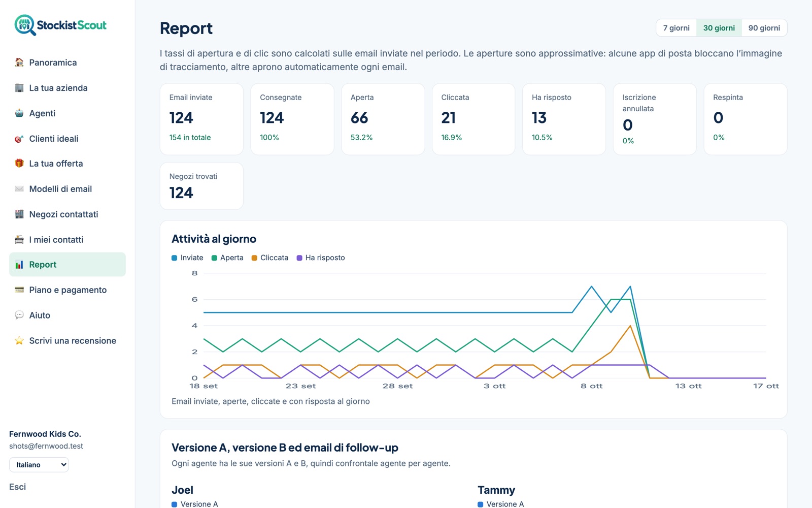Click the card index icon beside I miei contatti
The image size is (812, 508).
pos(19,240)
